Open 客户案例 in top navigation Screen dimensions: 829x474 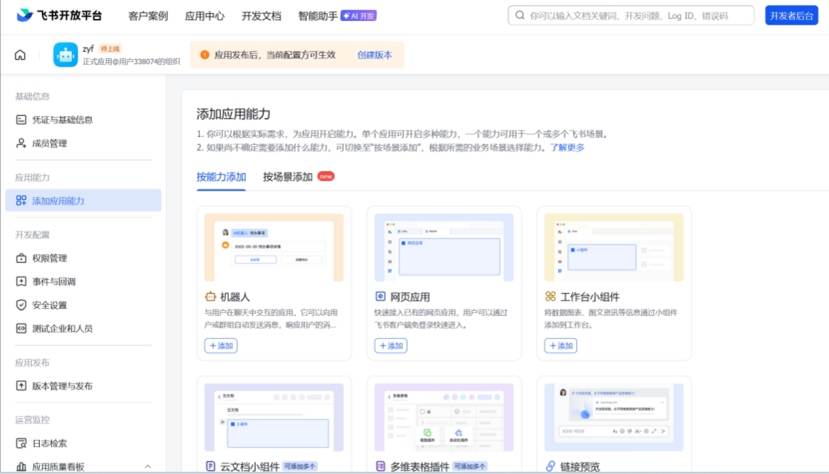(148, 16)
